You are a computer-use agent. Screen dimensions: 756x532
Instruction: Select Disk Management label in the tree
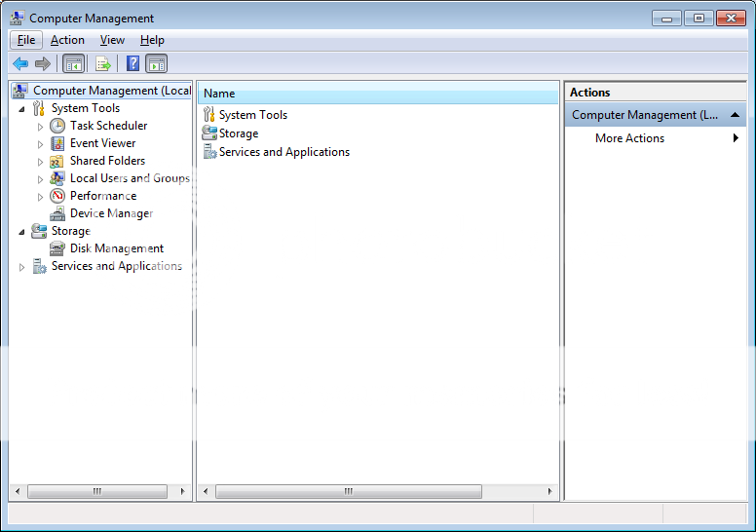pyautogui.click(x=117, y=248)
